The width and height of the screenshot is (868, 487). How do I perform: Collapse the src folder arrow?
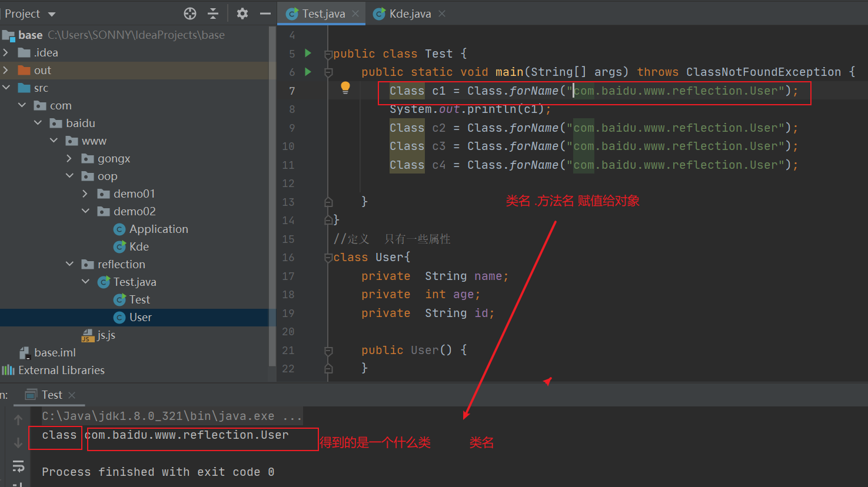(x=6, y=88)
